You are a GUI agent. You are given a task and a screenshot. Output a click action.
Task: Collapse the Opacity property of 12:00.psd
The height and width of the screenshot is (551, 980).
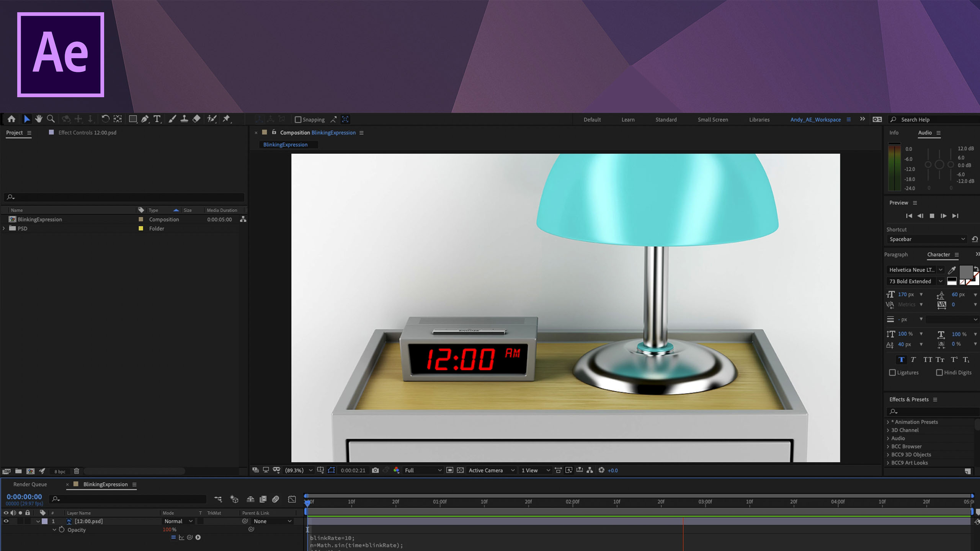pyautogui.click(x=54, y=530)
